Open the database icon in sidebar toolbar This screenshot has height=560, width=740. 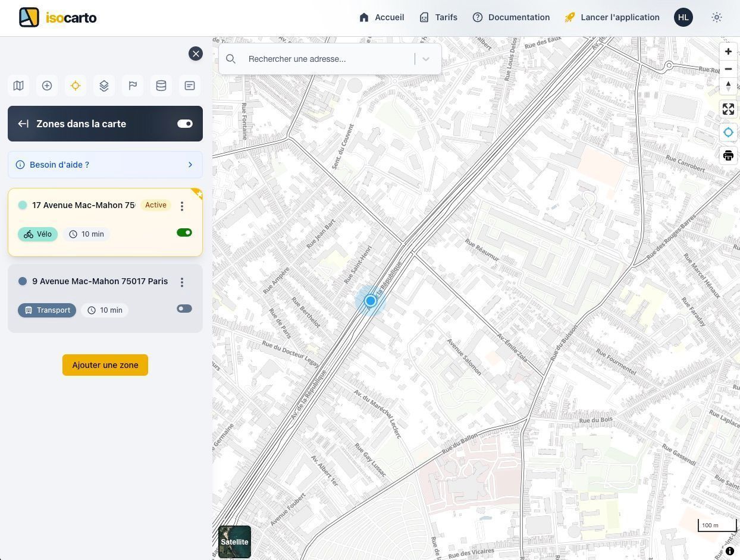click(x=161, y=86)
